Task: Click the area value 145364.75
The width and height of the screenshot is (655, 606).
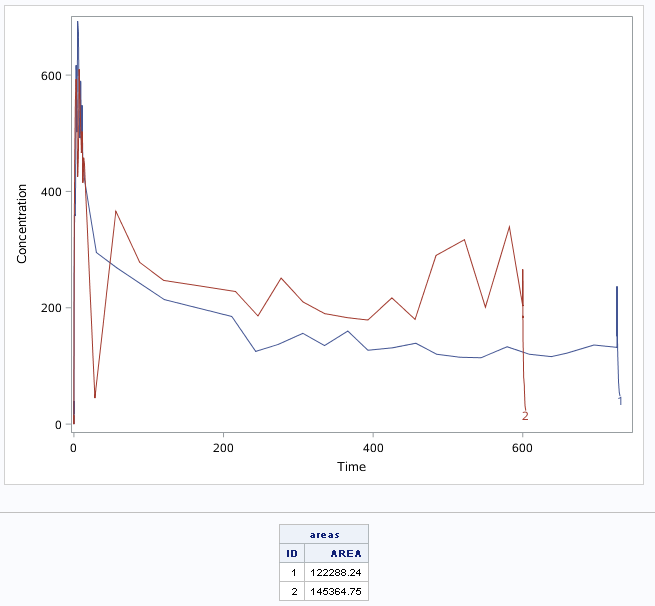Action: coord(338,591)
